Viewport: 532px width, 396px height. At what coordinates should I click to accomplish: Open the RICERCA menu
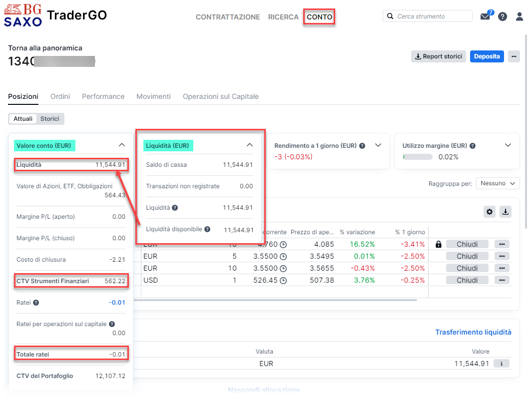tap(283, 17)
